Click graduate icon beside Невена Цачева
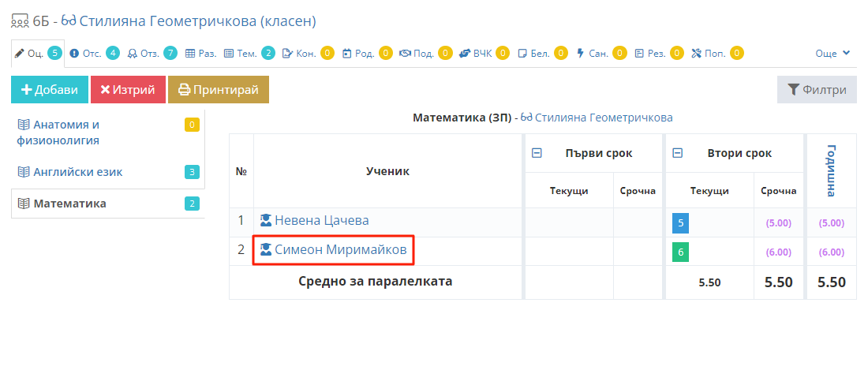The height and width of the screenshot is (370, 868). point(266,220)
